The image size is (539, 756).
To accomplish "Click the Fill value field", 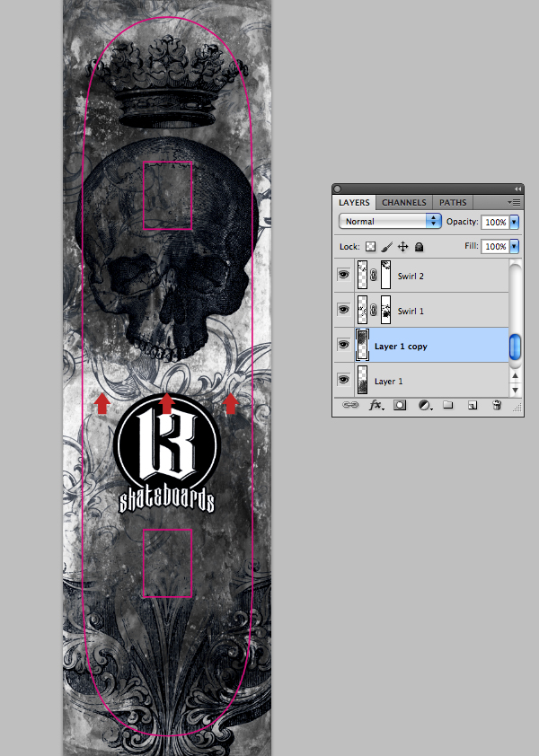I will tap(496, 246).
